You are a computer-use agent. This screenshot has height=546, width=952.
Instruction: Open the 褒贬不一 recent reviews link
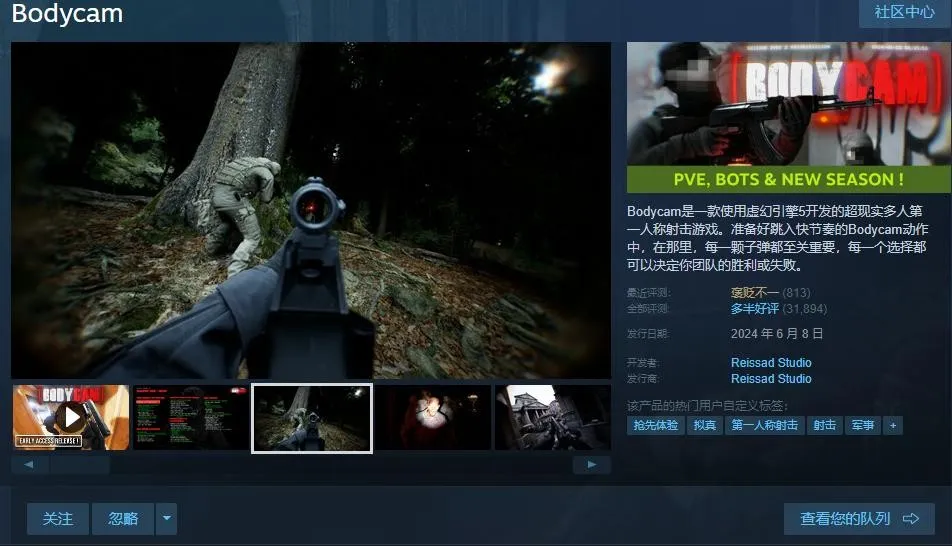click(754, 293)
